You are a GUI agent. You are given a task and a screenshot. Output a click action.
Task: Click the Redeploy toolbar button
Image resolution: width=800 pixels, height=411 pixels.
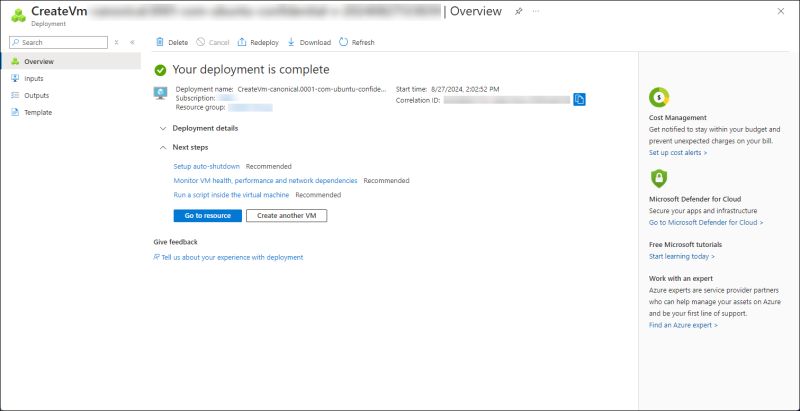258,42
